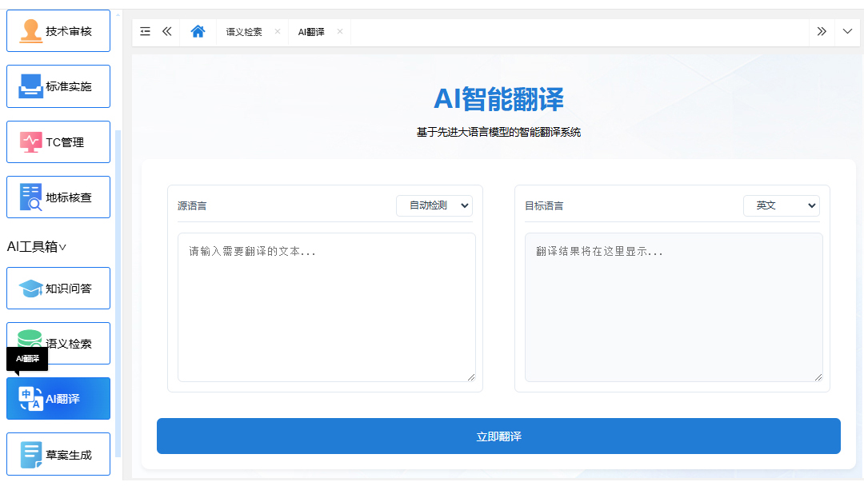Close the AI翻译 tab
The width and height of the screenshot is (868, 486).
(x=340, y=32)
